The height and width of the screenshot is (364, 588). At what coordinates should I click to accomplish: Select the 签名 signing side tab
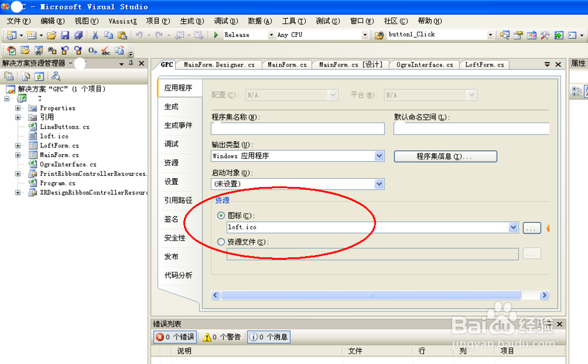pyautogui.click(x=171, y=219)
